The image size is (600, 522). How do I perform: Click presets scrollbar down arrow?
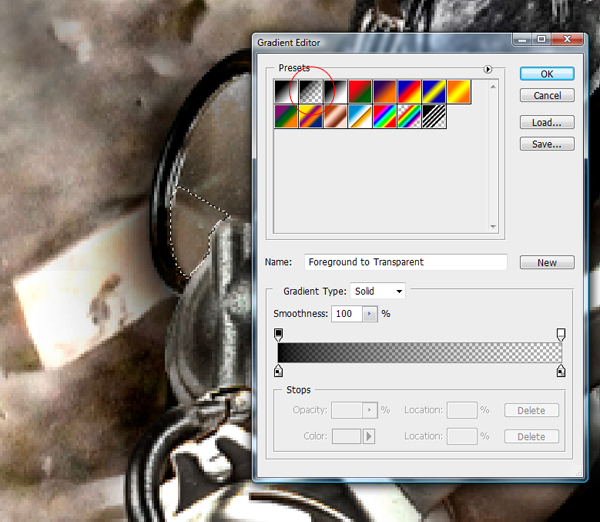(x=493, y=227)
